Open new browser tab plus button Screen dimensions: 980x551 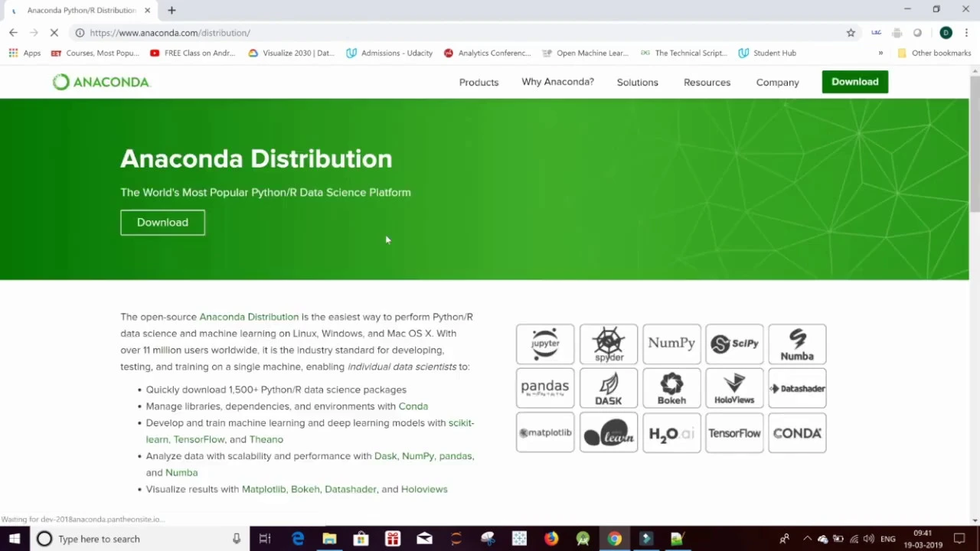point(171,10)
